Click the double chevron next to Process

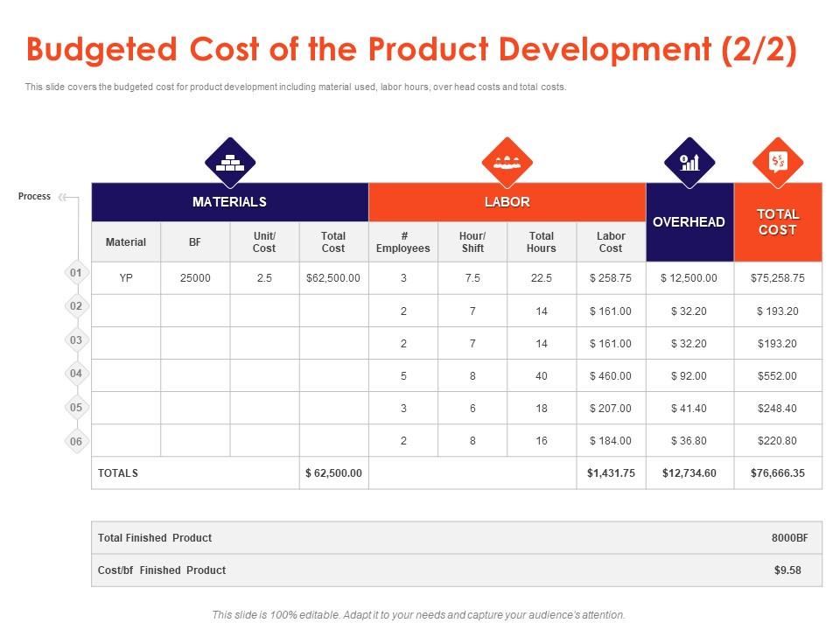63,197
